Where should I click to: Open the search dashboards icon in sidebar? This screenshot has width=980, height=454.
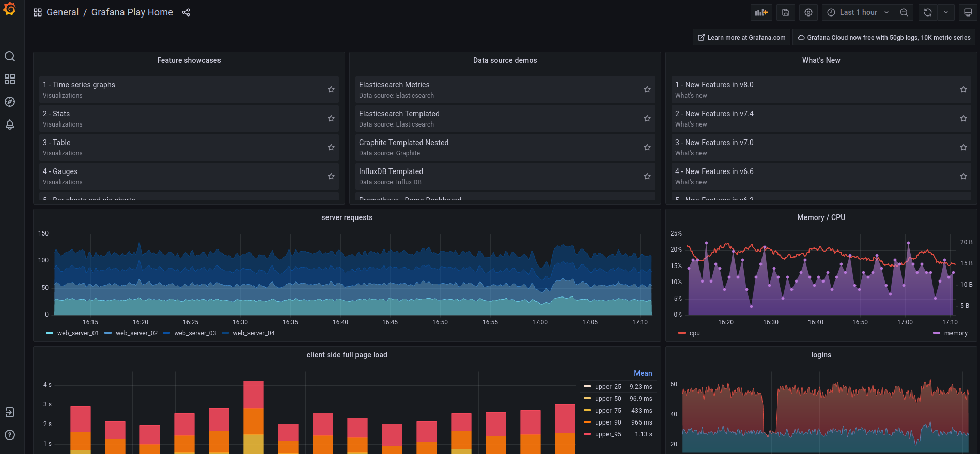[10, 56]
